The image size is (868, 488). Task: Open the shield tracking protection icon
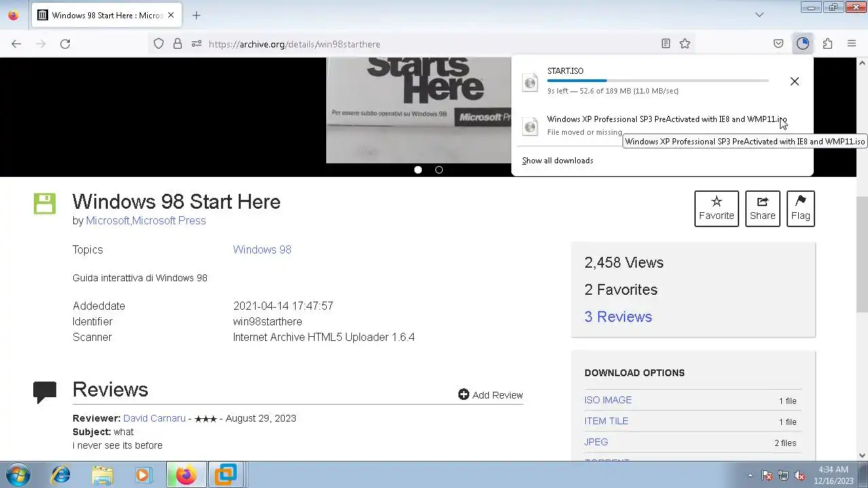[159, 43]
